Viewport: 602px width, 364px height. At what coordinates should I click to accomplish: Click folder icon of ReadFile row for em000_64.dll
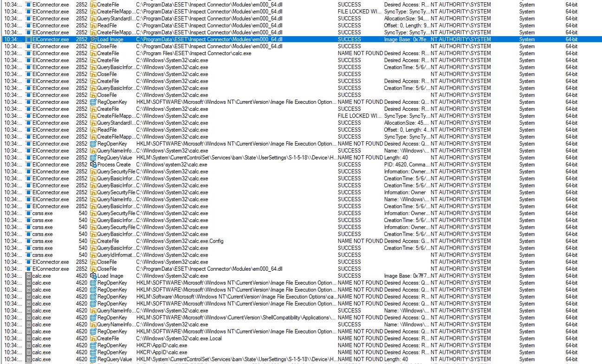pos(93,26)
